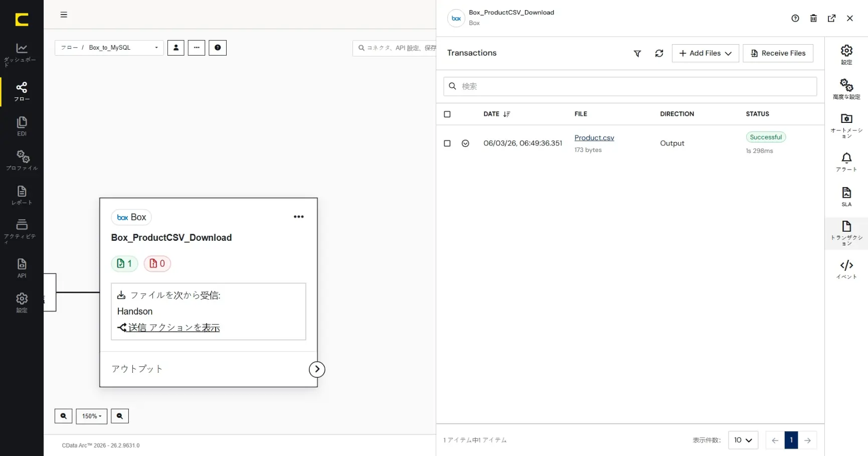Open the Box_to_MySQL flow selector dropdown
This screenshot has width=868, height=456.
[x=109, y=48]
